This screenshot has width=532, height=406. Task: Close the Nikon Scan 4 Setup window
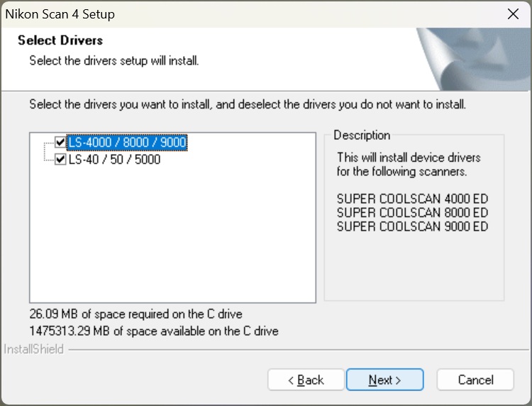point(513,14)
